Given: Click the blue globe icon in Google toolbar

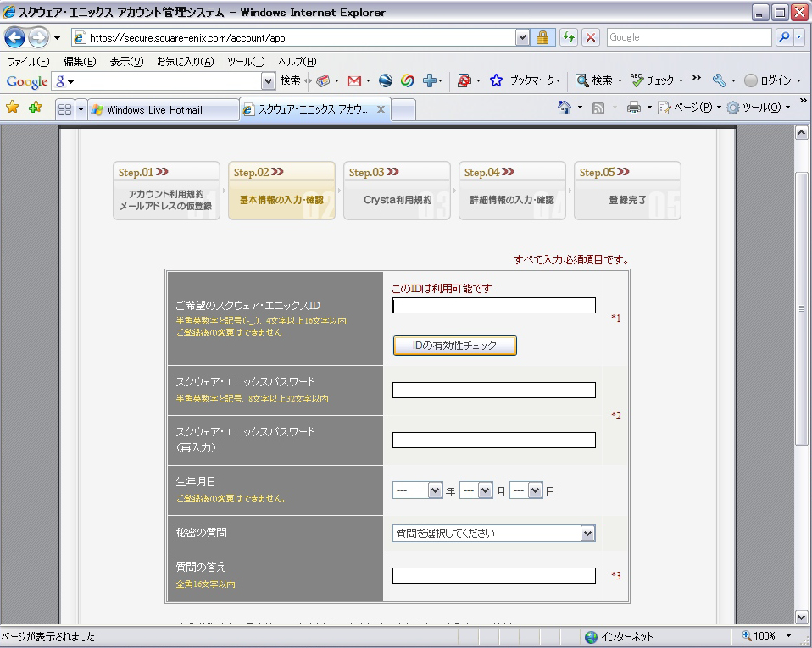Looking at the screenshot, I should click(x=386, y=80).
